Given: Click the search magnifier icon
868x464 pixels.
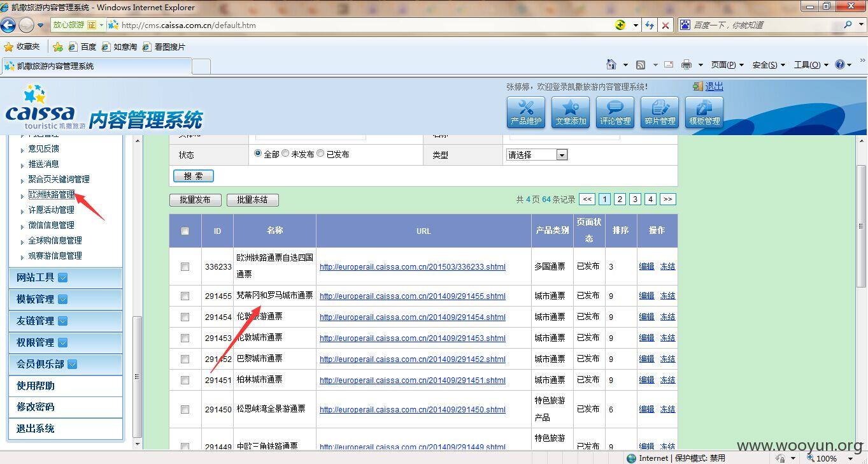Looking at the screenshot, I should click(848, 25).
